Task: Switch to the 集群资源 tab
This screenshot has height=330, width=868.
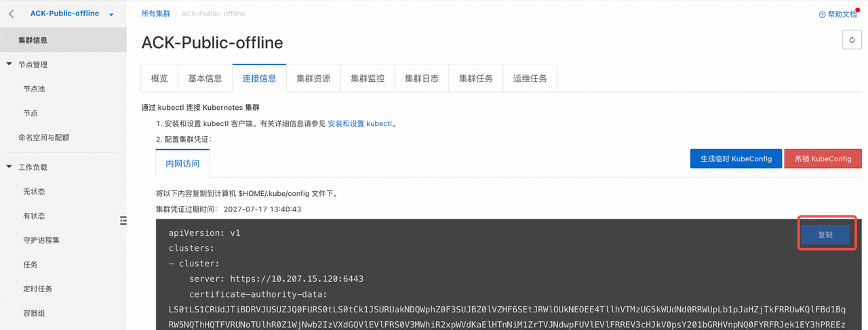Action: (313, 79)
